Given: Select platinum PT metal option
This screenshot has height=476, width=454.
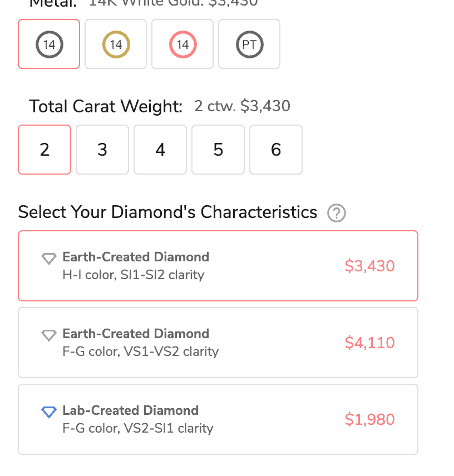Looking at the screenshot, I should point(249,44).
